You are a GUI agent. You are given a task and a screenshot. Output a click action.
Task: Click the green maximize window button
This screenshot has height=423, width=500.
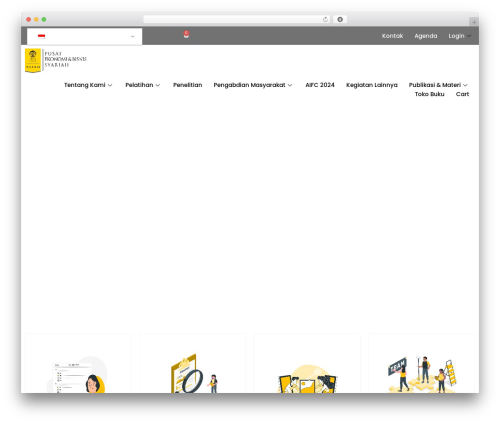click(x=44, y=19)
